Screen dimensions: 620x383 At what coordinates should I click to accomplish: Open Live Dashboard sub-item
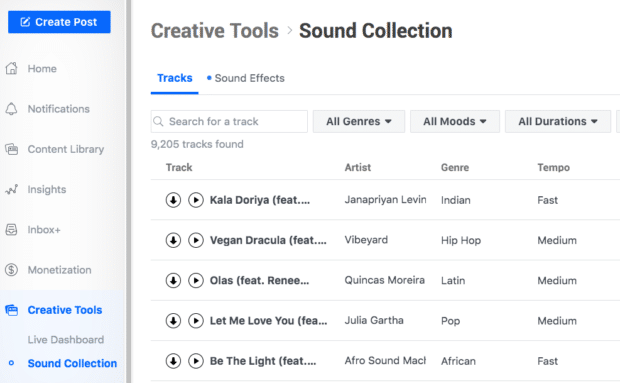66,340
